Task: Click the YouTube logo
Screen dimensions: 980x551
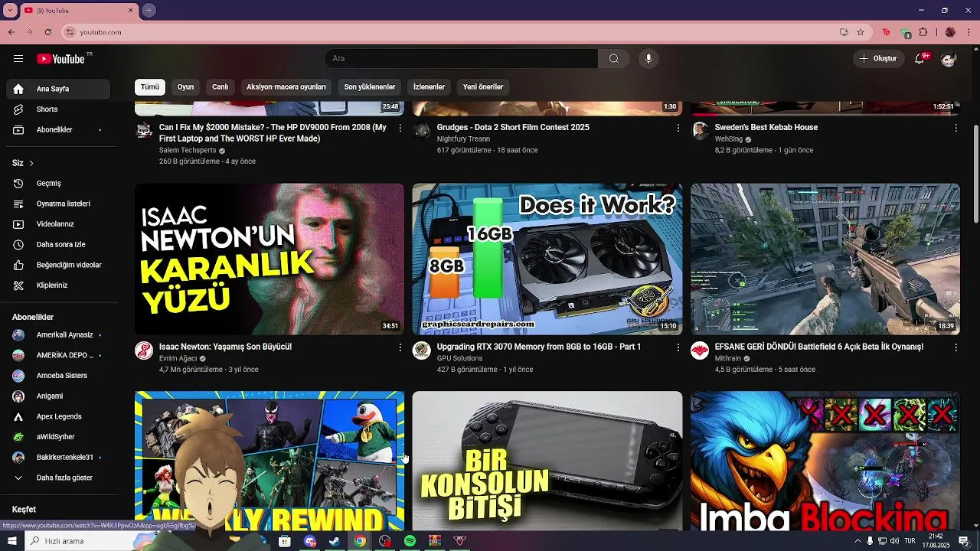Action: [x=60, y=59]
